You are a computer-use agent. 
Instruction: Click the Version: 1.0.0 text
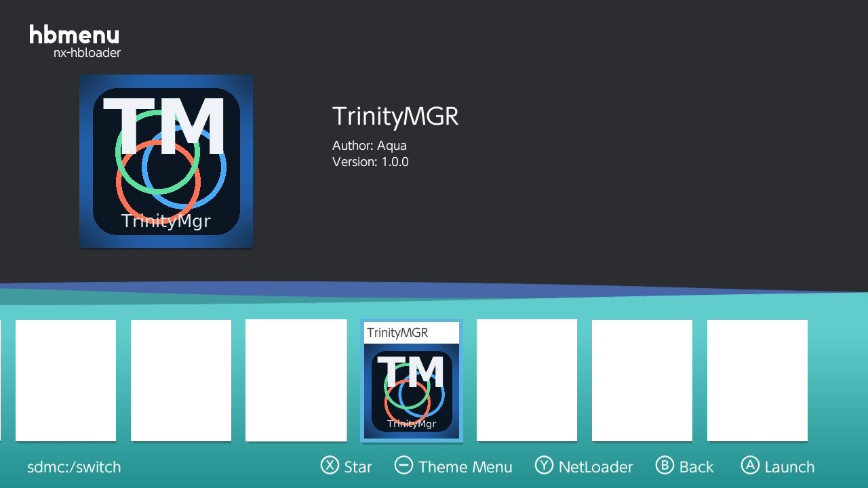point(370,162)
